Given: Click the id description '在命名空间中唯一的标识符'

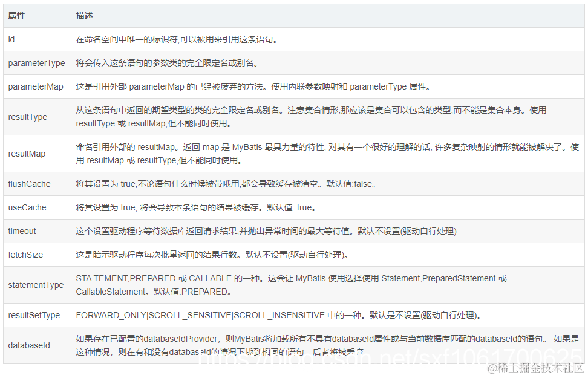Looking at the screenshot, I should click(x=127, y=39).
